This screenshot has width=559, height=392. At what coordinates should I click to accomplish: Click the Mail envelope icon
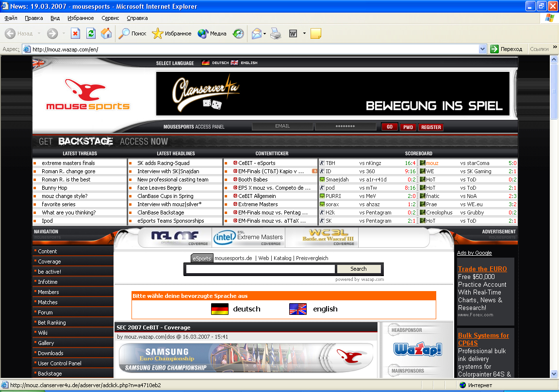[257, 33]
